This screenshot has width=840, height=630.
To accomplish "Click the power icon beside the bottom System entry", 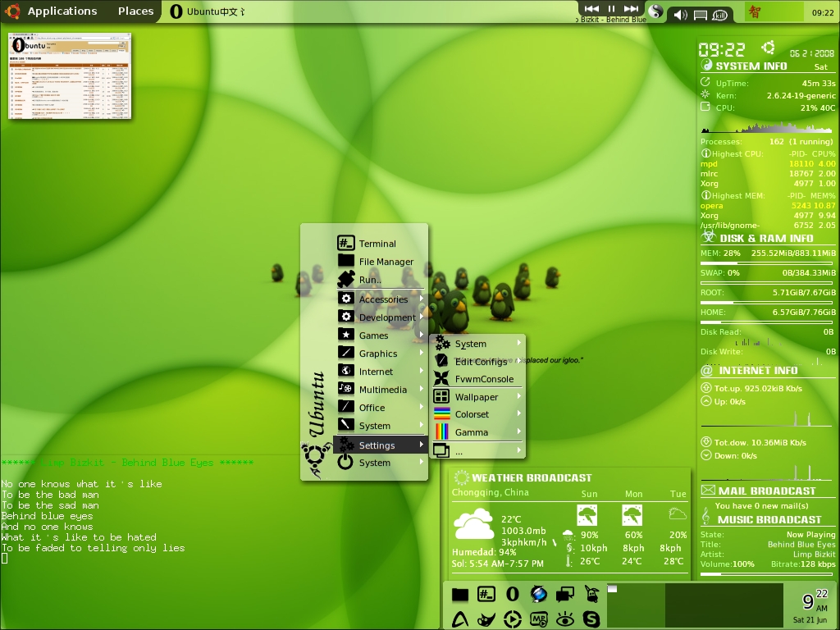I will click(345, 462).
